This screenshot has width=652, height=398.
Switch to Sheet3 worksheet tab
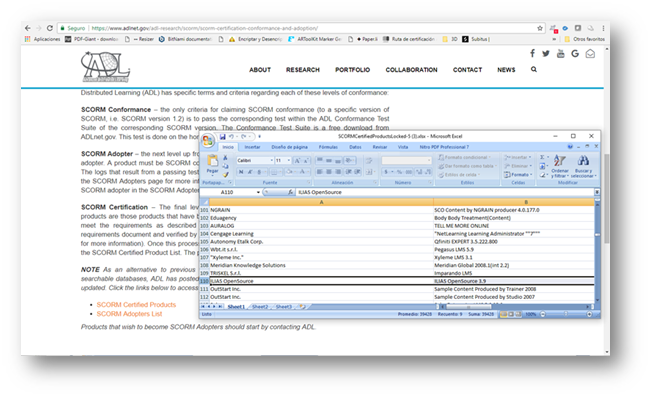tap(284, 307)
